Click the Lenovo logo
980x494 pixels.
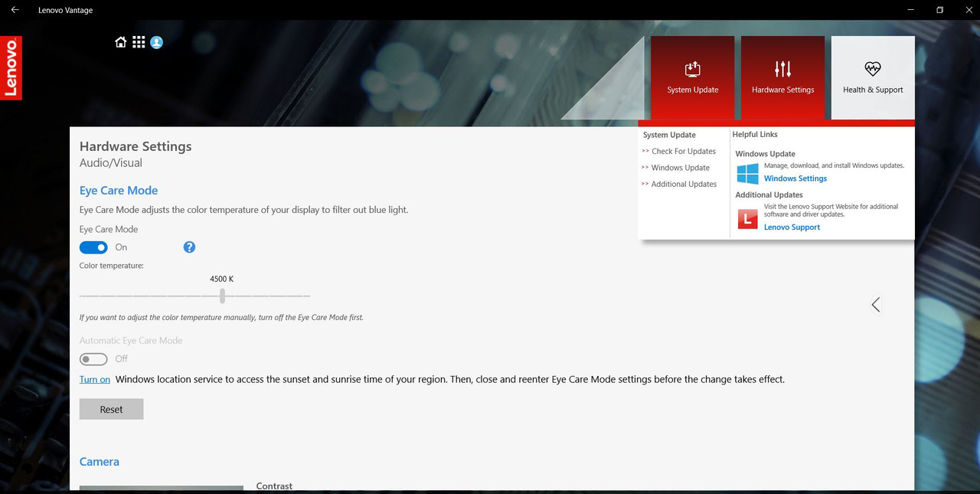tap(11, 67)
